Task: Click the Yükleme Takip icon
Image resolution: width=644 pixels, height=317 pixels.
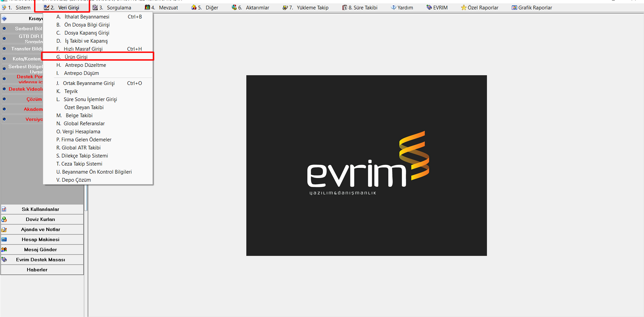Action: [285, 7]
